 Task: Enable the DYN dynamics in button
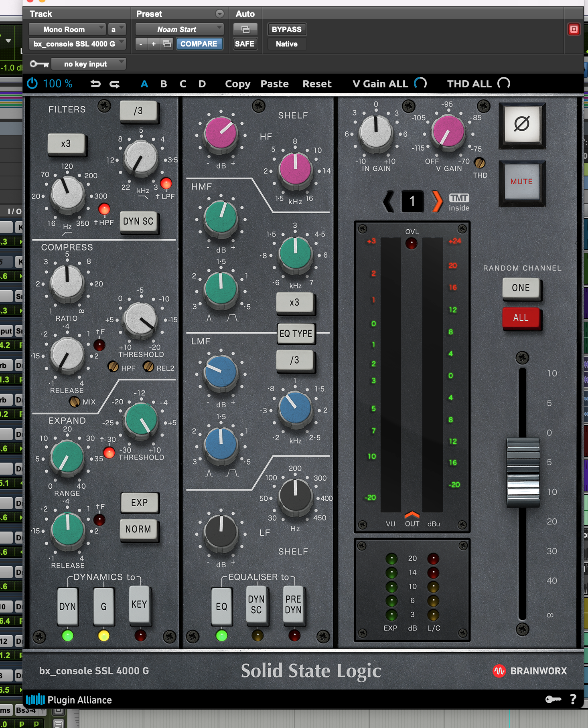67,607
